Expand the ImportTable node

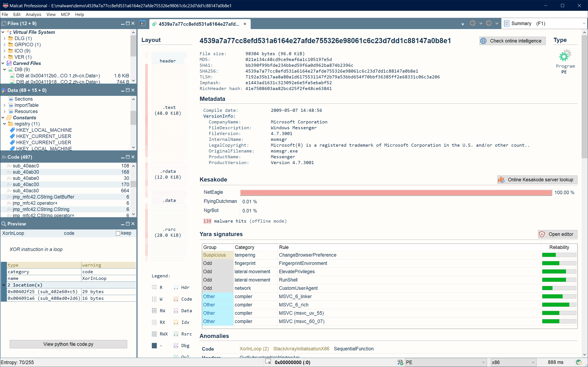click(4, 105)
